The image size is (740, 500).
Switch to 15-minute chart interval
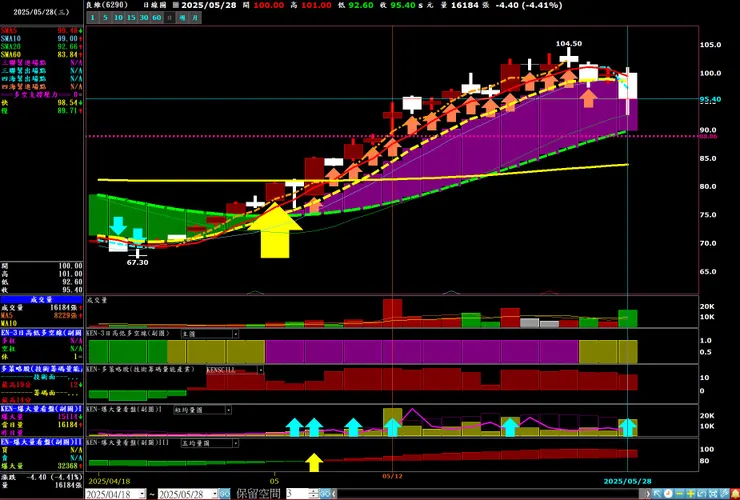[131, 18]
